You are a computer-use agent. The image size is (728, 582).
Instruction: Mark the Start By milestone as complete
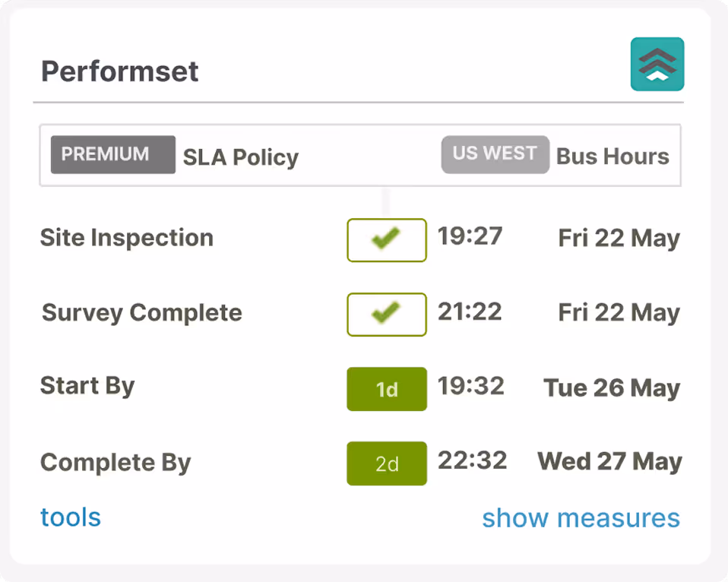pyautogui.click(x=386, y=388)
